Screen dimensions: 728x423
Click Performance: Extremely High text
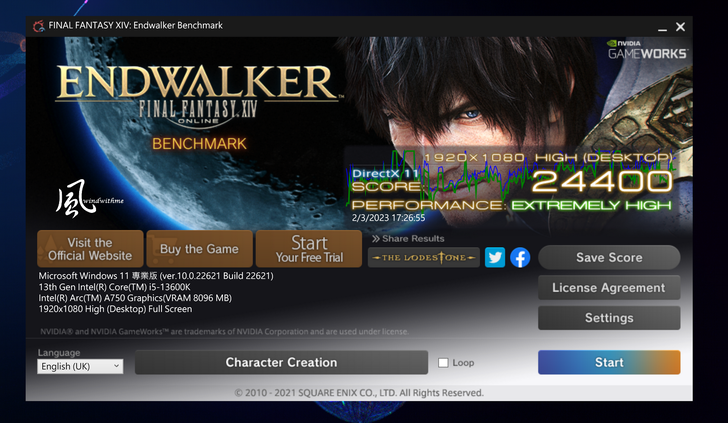pyautogui.click(x=512, y=205)
